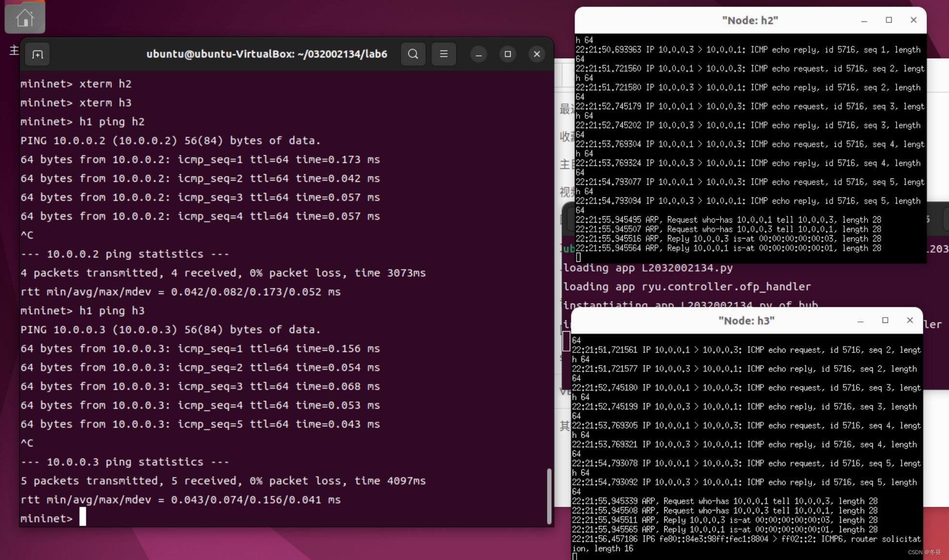Click the "Node: h2" title bar

coord(750,20)
